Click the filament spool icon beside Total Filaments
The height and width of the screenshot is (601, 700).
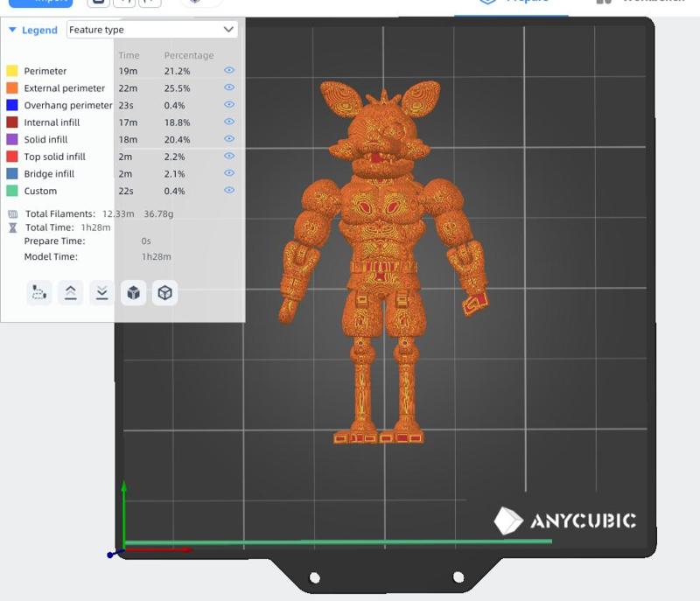click(x=12, y=213)
